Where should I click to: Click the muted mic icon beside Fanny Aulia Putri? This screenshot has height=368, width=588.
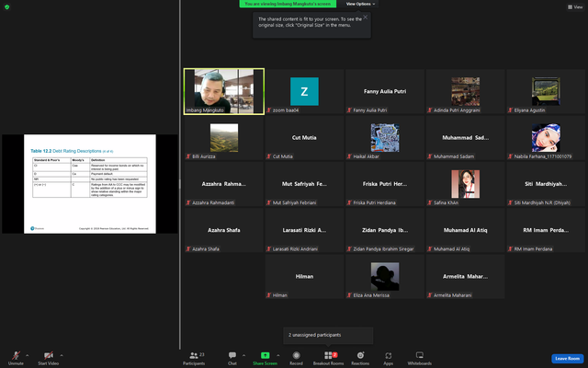click(x=349, y=110)
